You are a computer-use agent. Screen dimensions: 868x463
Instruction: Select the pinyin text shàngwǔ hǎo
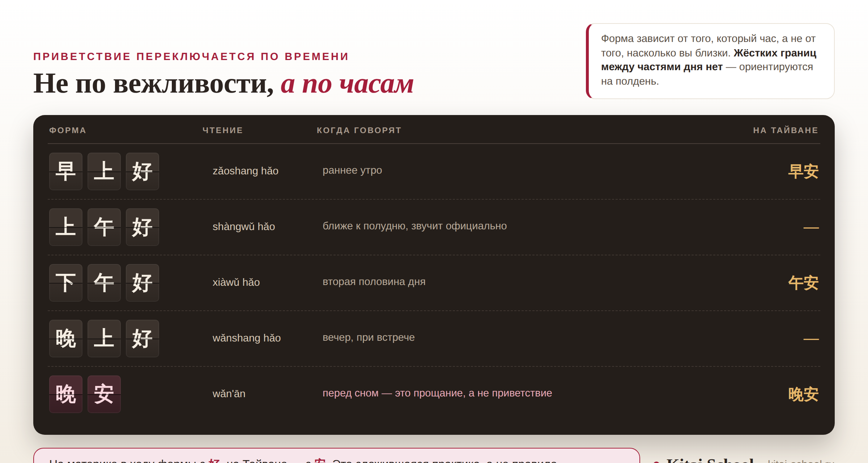244,226
